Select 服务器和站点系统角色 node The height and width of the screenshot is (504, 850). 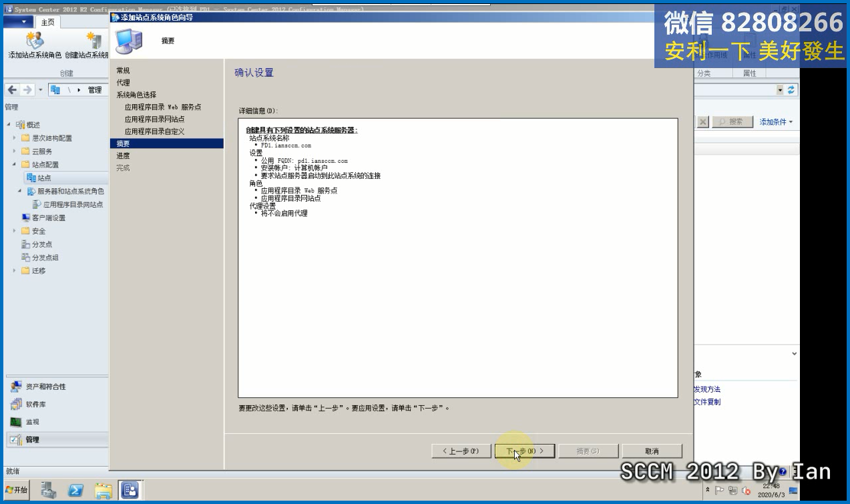[65, 191]
